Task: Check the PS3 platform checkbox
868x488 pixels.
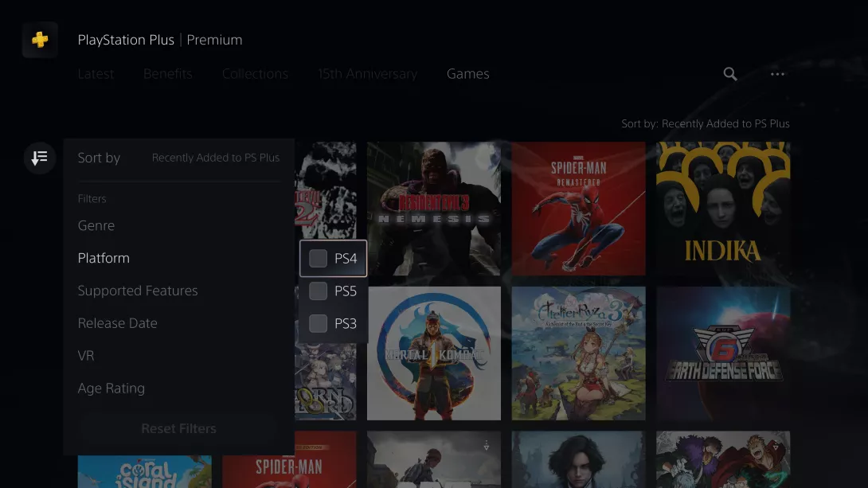Action: click(x=319, y=323)
